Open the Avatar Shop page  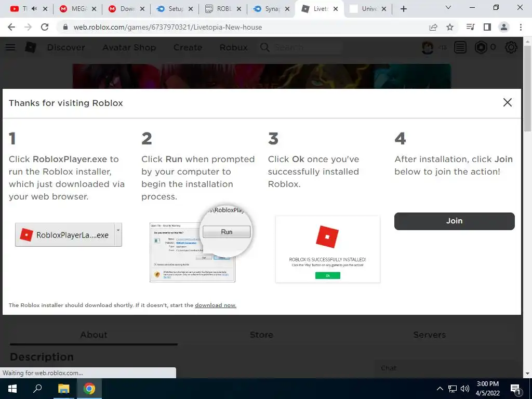129,47
